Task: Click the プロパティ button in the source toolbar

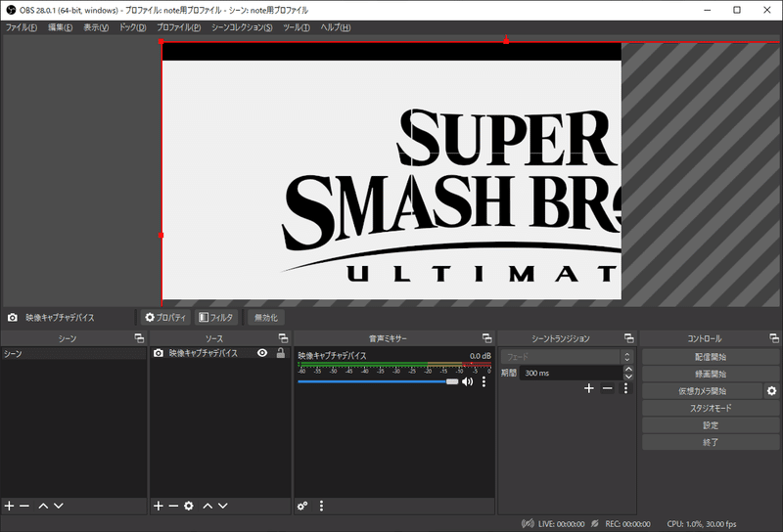Action: tap(165, 318)
